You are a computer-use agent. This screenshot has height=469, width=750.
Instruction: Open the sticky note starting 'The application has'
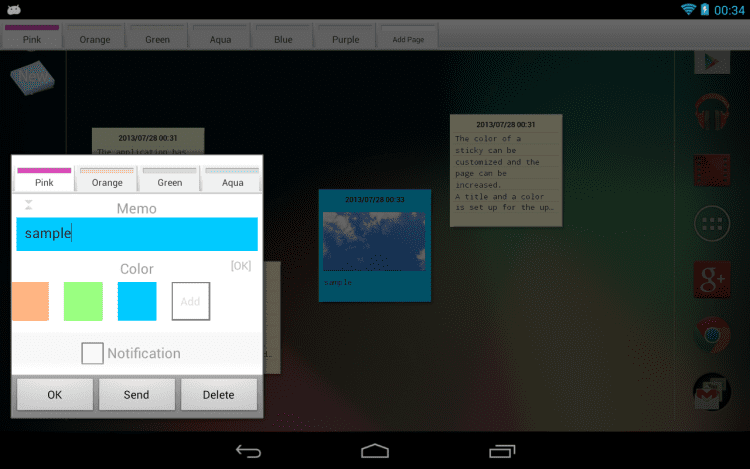tap(148, 142)
